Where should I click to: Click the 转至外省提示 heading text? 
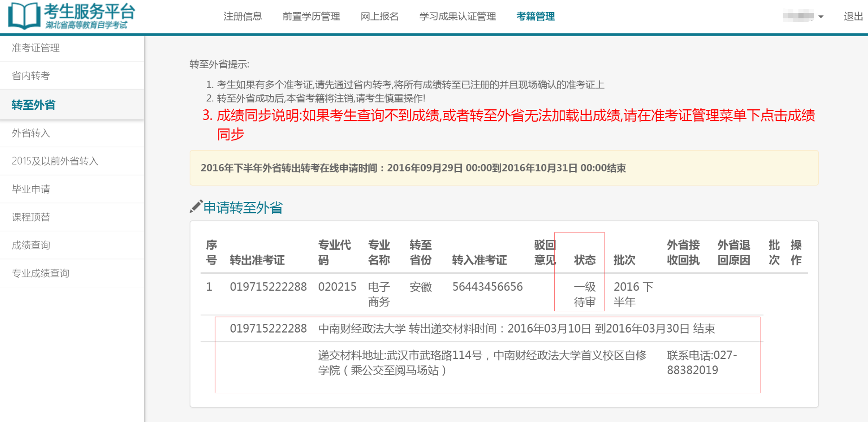[219, 64]
